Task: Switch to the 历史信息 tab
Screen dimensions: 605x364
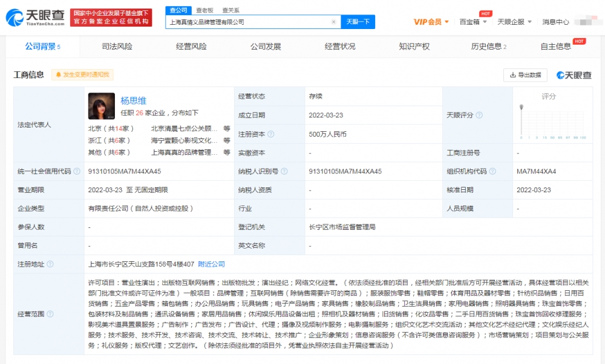Action: click(x=488, y=47)
